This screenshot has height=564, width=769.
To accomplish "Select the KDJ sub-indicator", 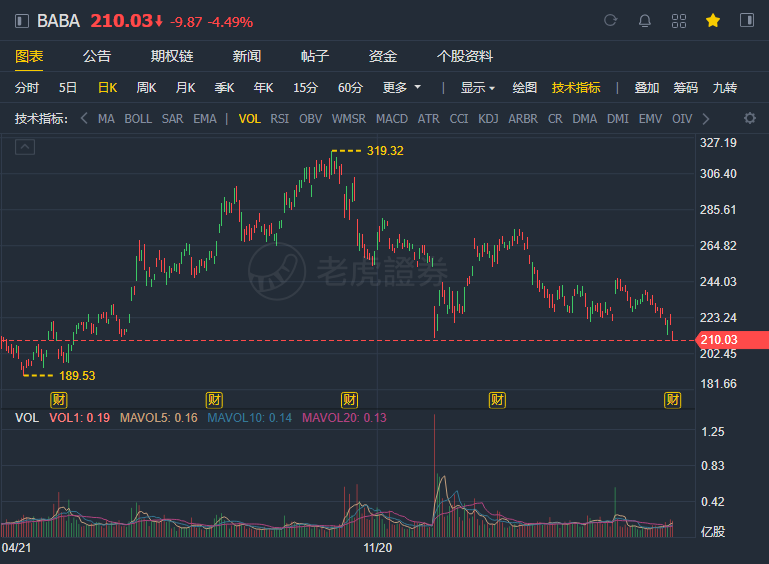I will pos(488,119).
